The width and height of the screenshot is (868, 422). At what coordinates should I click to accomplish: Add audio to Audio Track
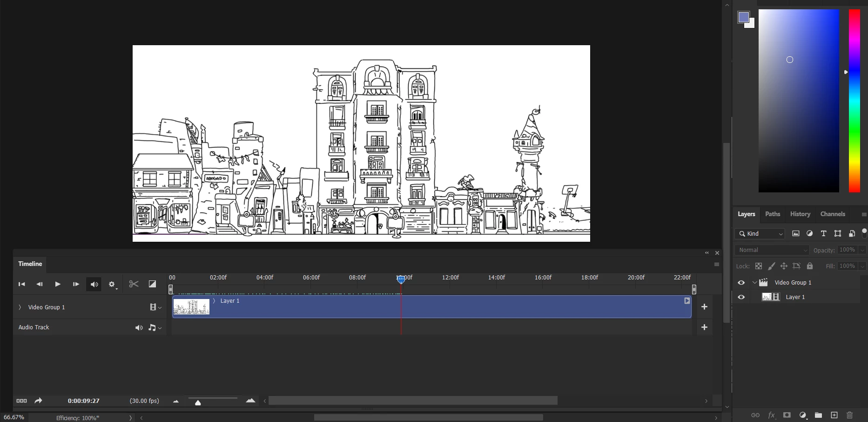tap(704, 327)
